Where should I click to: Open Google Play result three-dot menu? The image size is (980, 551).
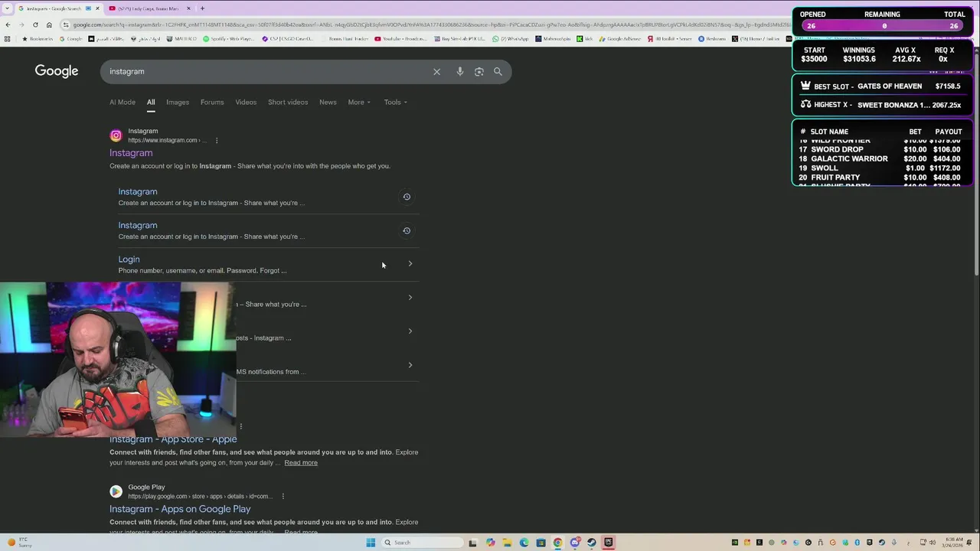click(283, 496)
